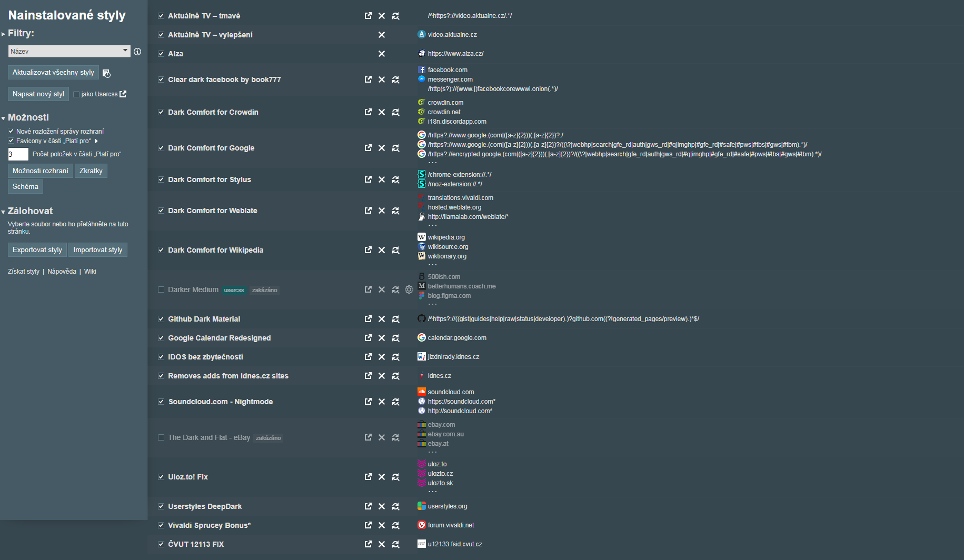The width and height of the screenshot is (964, 560).
Task: Check for updates to Github Dark Material
Action: point(395,319)
